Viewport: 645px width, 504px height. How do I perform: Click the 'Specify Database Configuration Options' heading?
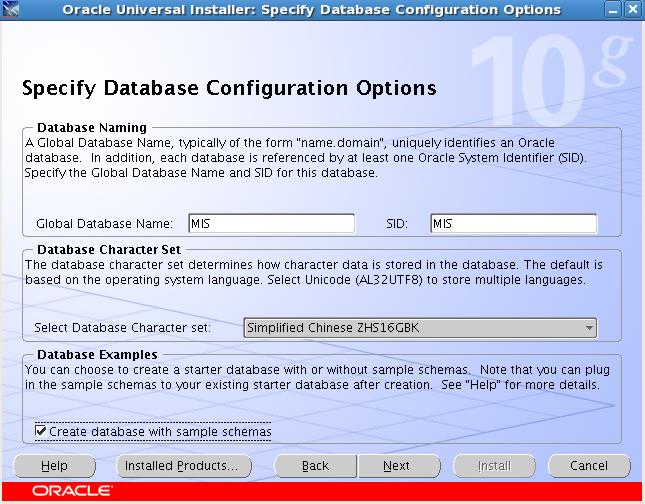(x=229, y=88)
